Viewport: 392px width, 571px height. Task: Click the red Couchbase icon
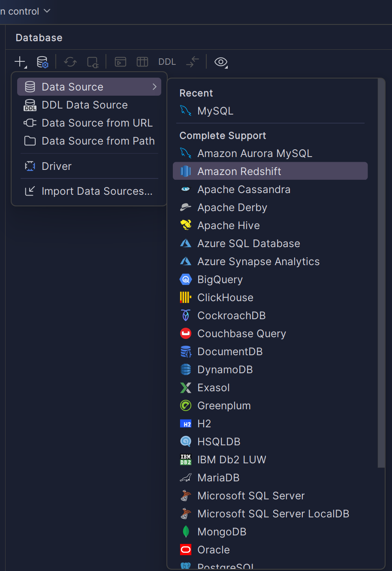click(x=186, y=333)
